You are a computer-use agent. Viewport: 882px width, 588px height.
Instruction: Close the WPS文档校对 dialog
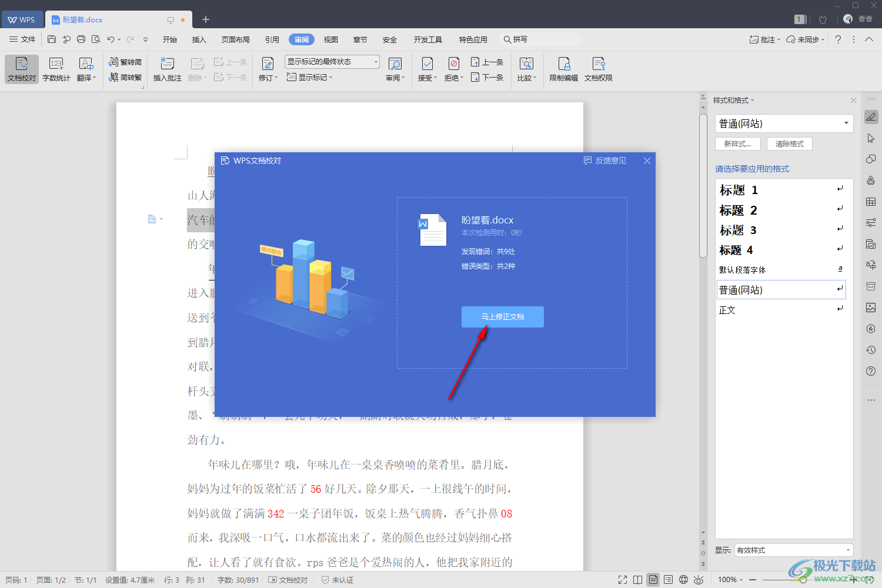[x=647, y=161]
